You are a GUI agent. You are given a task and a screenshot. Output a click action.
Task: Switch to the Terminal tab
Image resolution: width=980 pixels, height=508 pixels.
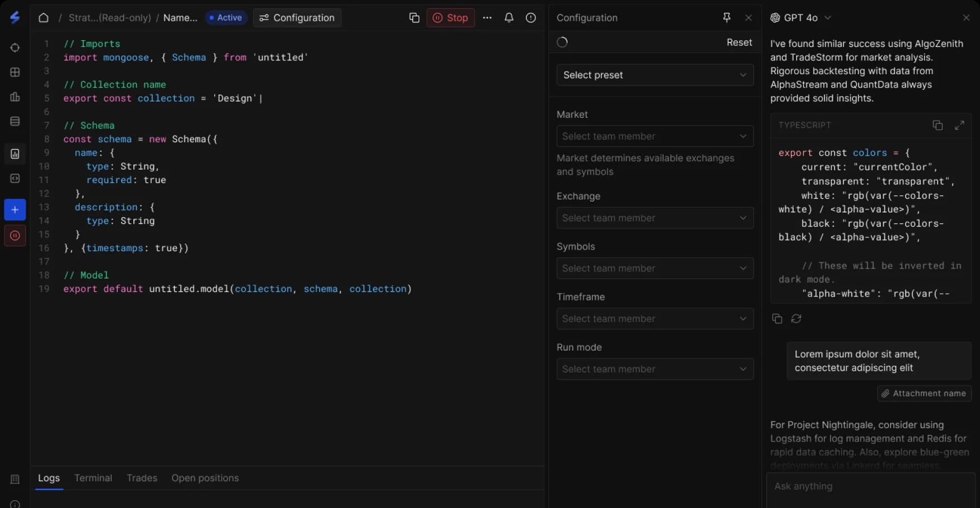coord(93,478)
